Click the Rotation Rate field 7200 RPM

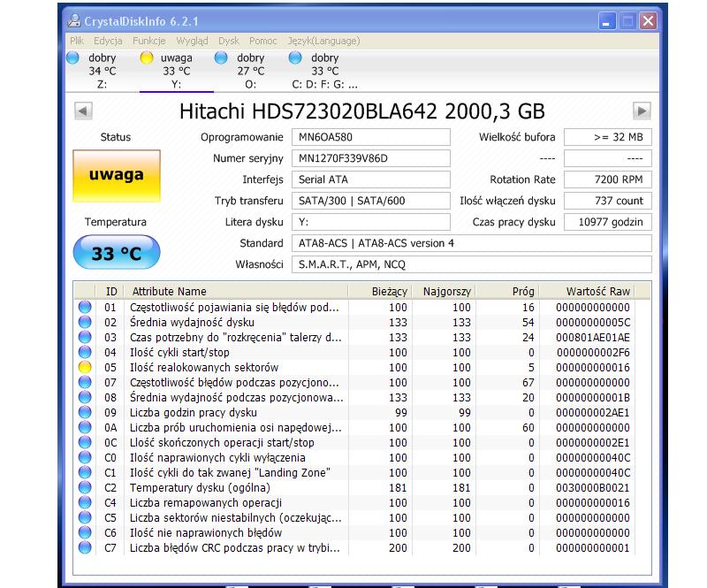[x=608, y=179]
